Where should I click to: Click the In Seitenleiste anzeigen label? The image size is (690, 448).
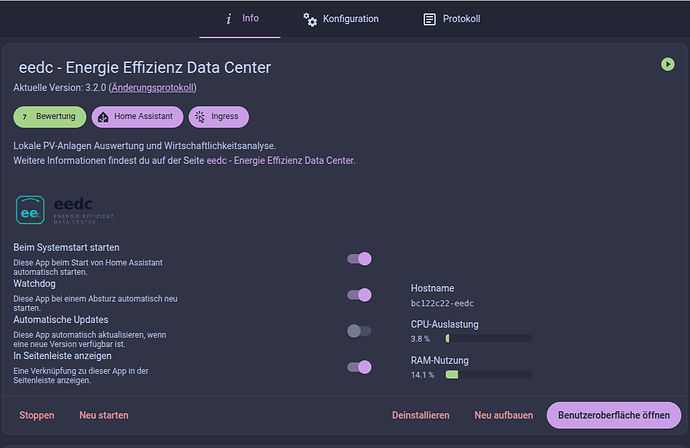tap(62, 356)
